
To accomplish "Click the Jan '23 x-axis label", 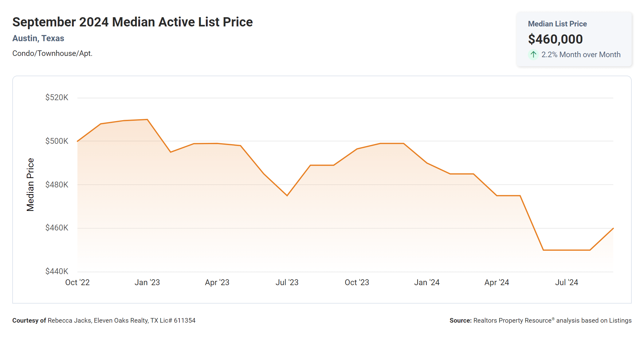I will (147, 282).
